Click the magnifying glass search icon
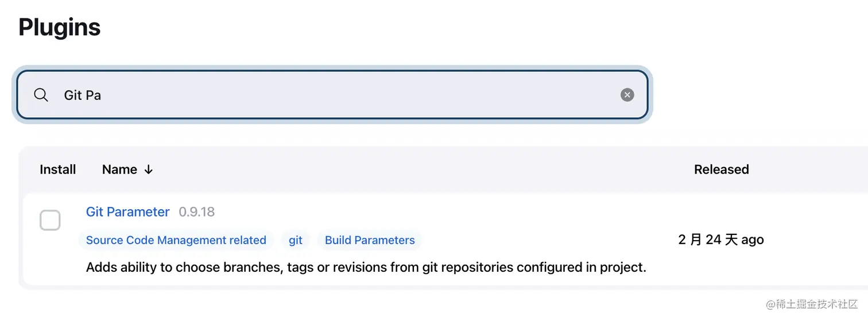868x320 pixels. coord(41,95)
